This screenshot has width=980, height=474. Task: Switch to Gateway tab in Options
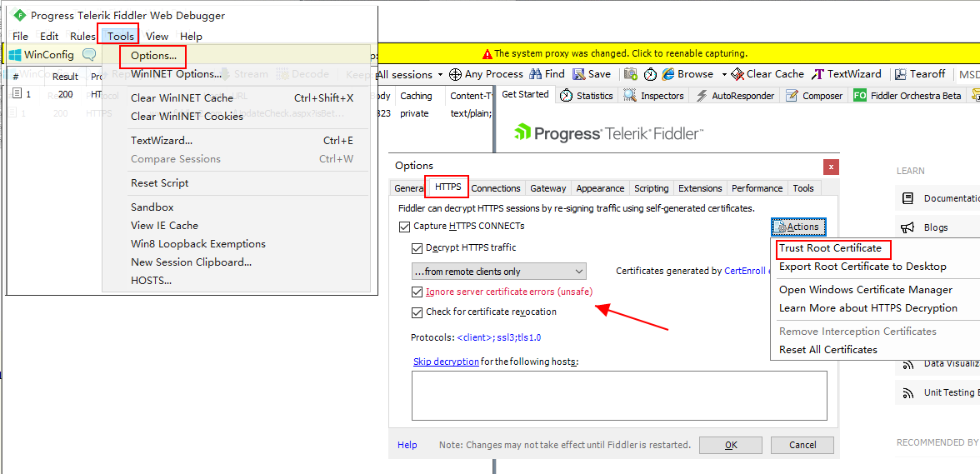(x=548, y=188)
